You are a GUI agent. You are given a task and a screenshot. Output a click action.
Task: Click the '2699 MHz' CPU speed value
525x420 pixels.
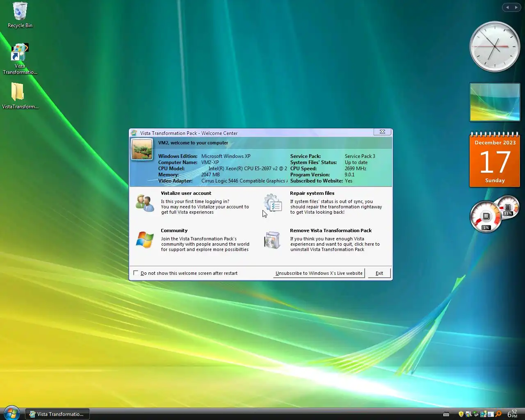pyautogui.click(x=355, y=169)
